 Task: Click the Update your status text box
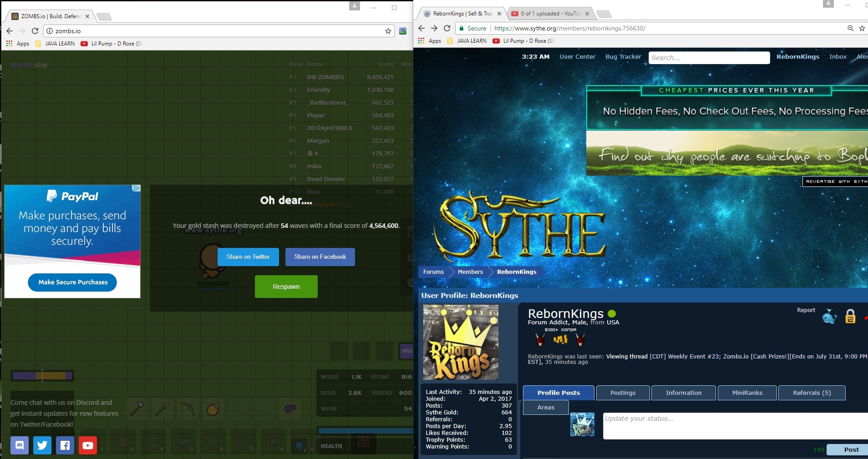pos(736,426)
